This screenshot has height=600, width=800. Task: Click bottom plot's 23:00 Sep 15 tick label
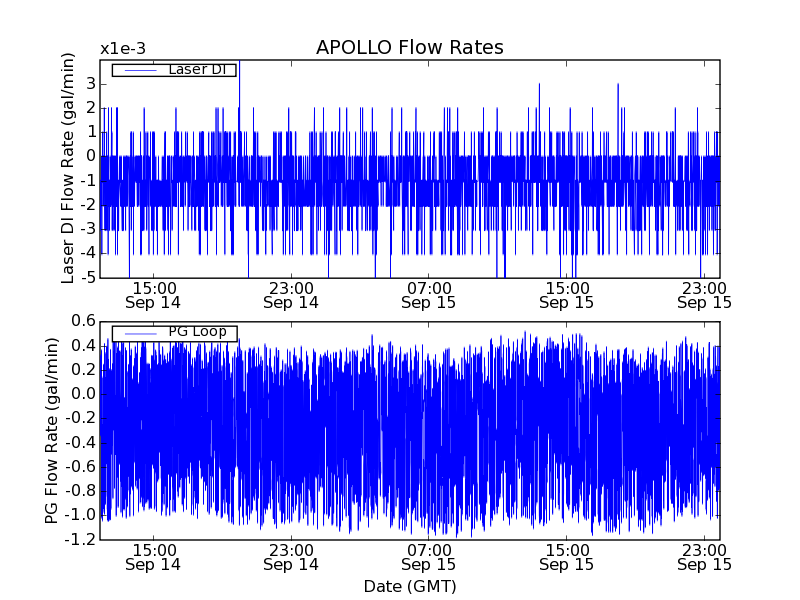tap(705, 556)
